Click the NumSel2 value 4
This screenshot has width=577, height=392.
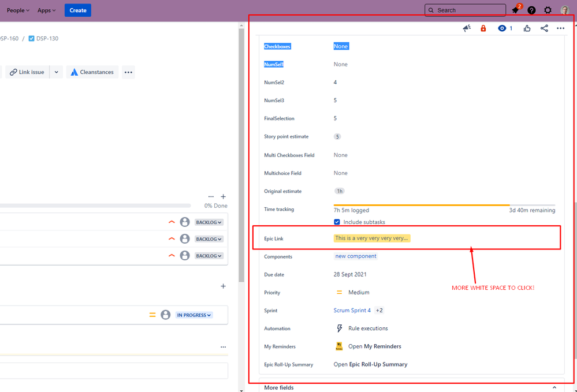coord(335,82)
